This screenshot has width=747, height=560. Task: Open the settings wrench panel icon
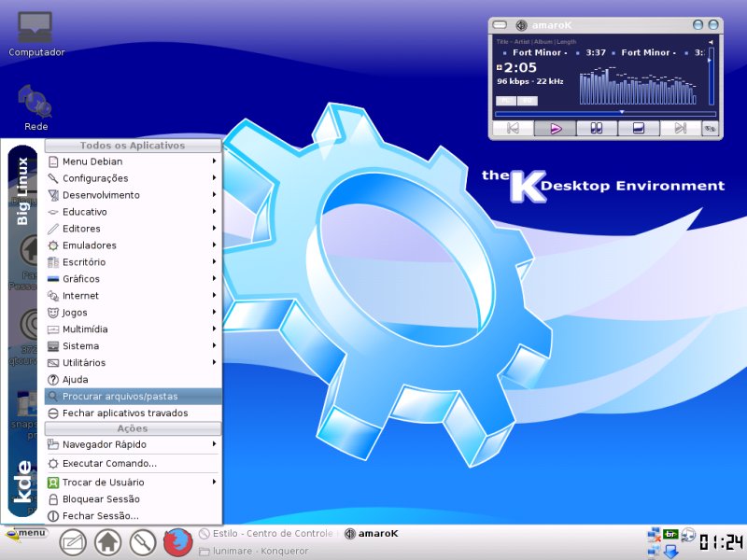(143, 542)
